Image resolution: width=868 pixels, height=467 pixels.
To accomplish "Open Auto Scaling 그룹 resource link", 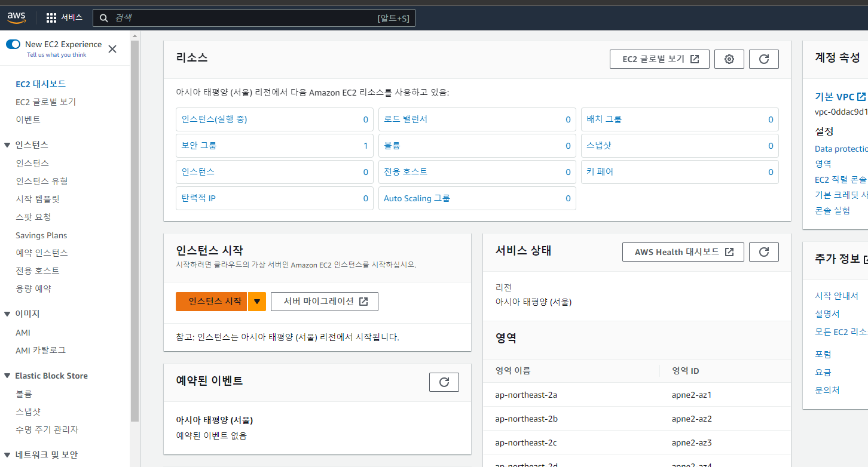I will [417, 198].
